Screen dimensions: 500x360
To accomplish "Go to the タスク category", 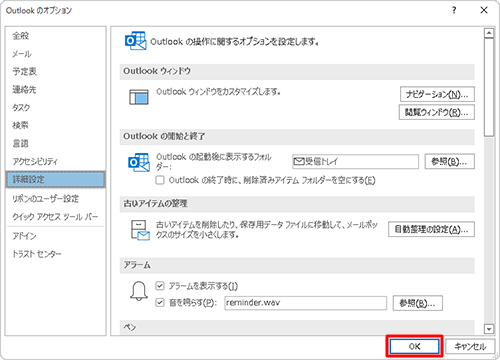I will click(21, 107).
